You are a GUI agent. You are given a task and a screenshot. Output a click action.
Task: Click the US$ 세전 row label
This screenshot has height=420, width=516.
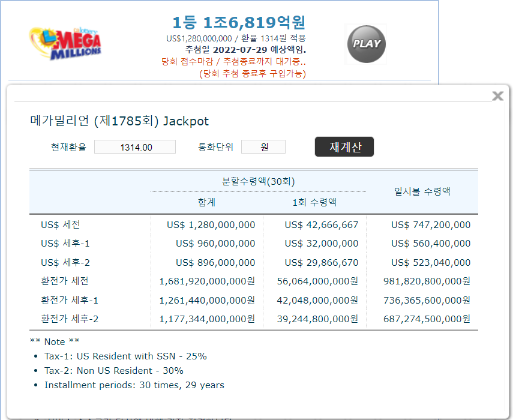(61, 225)
